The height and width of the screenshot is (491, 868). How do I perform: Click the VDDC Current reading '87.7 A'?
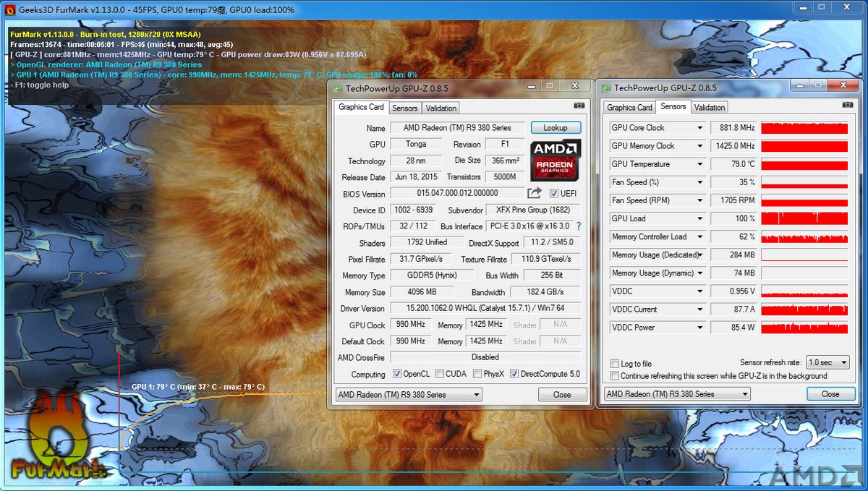tap(733, 309)
